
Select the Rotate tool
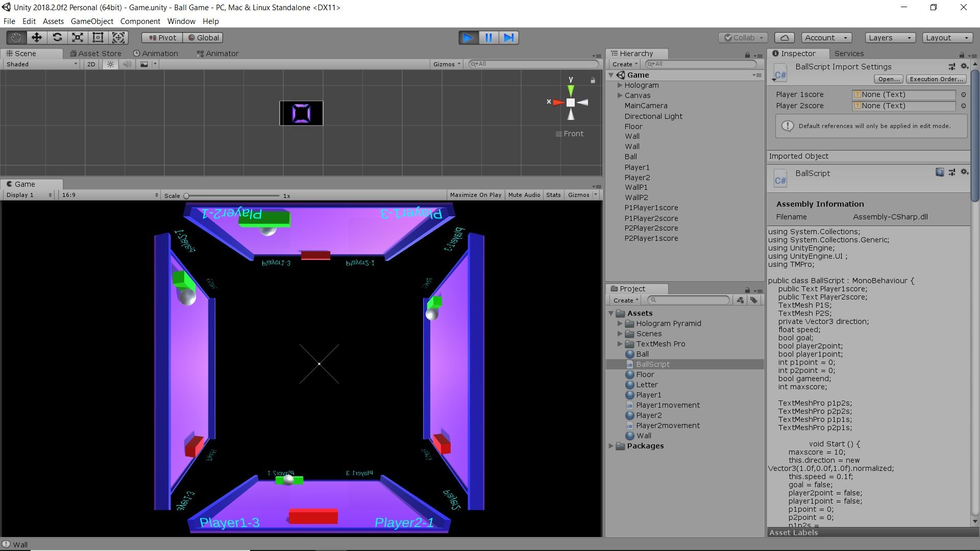[57, 37]
